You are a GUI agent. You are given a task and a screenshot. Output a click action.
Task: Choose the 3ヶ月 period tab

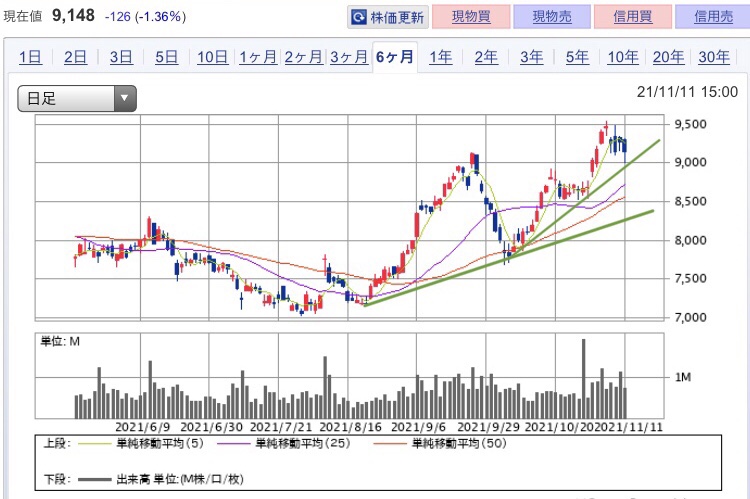[x=349, y=57]
